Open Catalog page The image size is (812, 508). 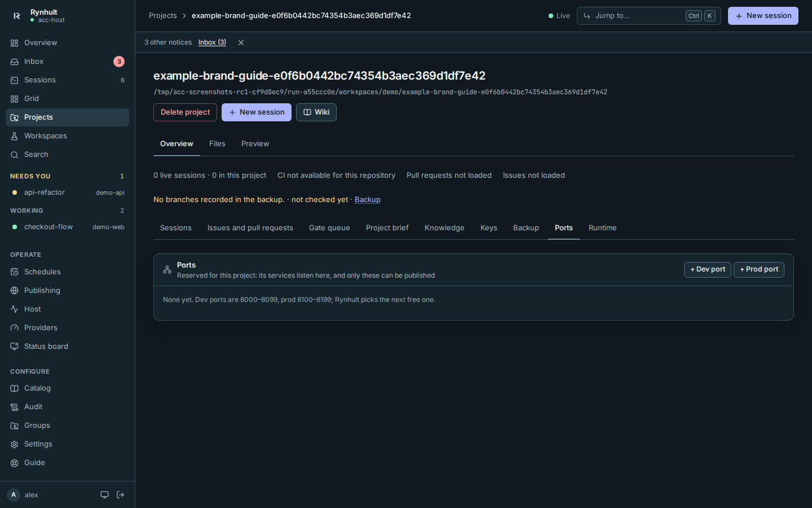point(67,388)
